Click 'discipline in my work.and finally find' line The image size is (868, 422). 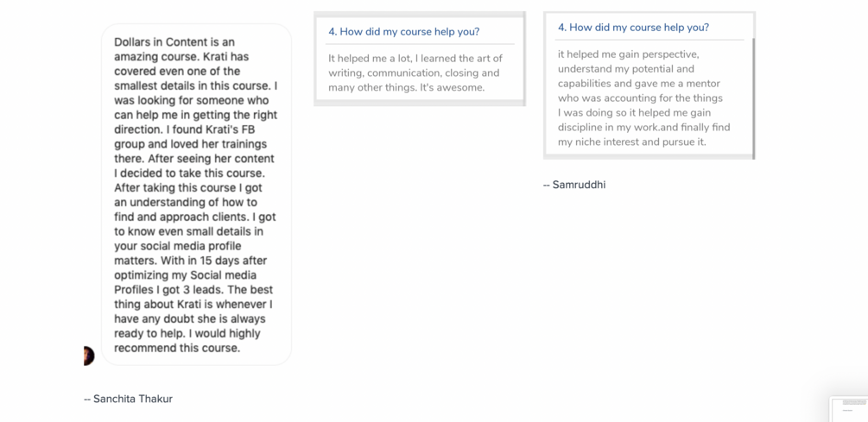click(x=643, y=127)
